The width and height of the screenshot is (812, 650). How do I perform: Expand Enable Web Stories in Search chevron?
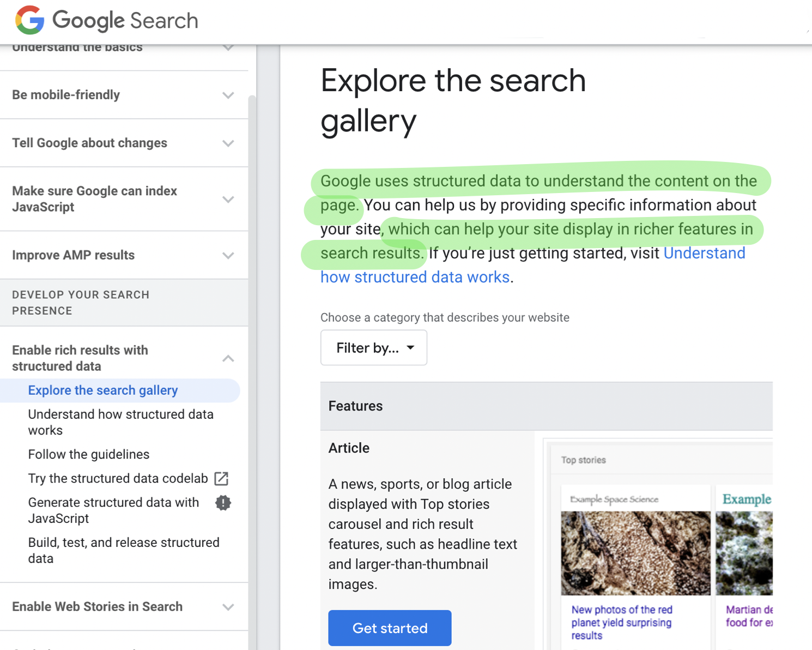228,607
